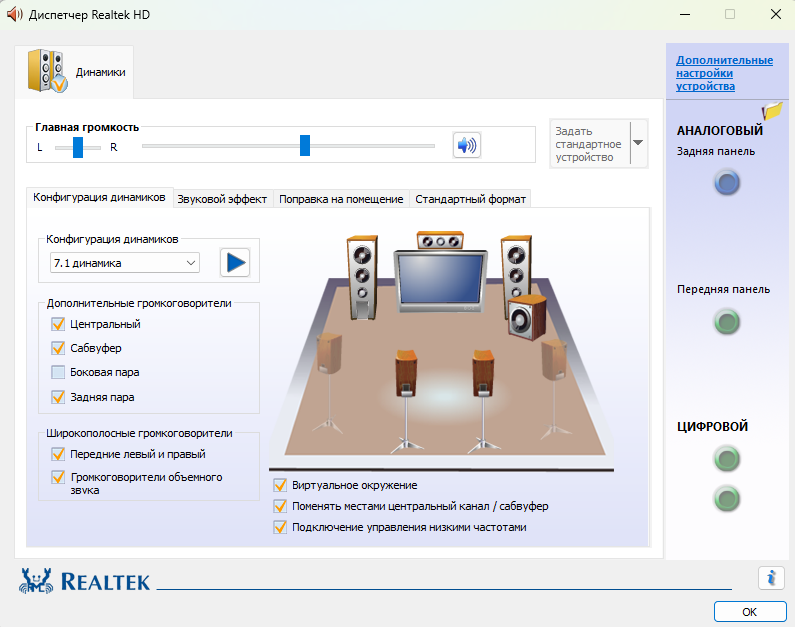Viewport: 795px width, 627px height.
Task: Click the OK button
Action: 750,612
